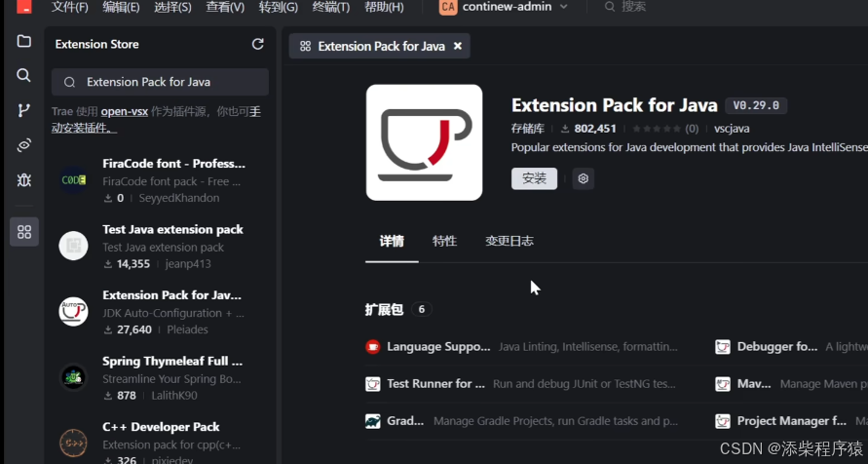This screenshot has width=868, height=464.
Task: Click the Extension Store search input
Action: pyautogui.click(x=160, y=82)
